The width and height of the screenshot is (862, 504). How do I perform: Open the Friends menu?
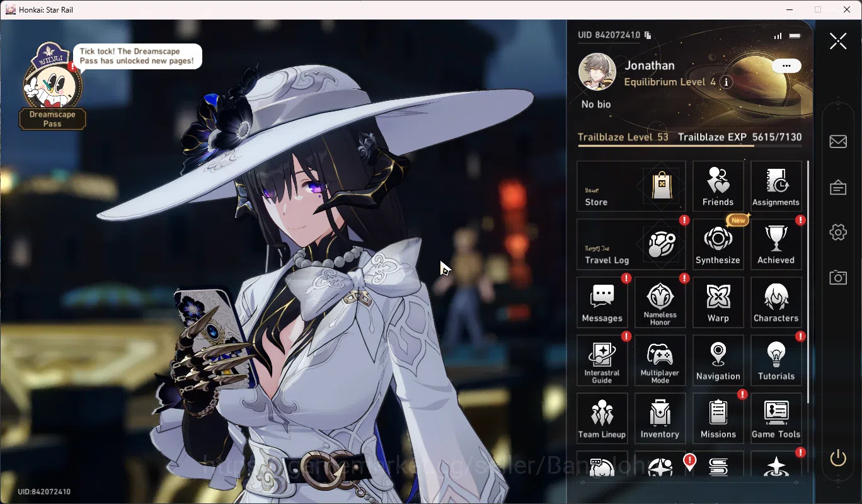718,186
